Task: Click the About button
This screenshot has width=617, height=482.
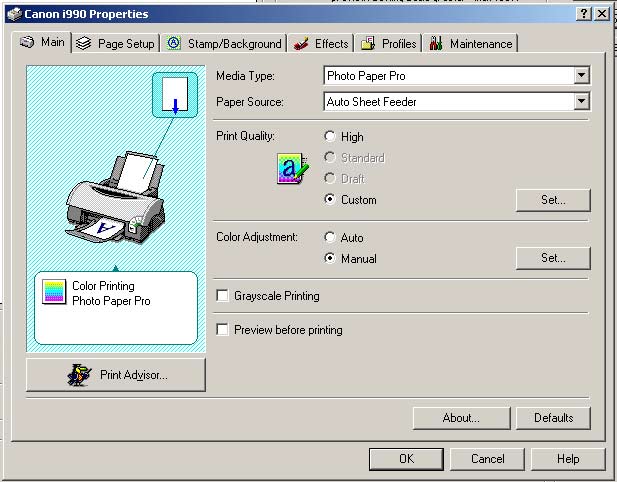Action: [461, 418]
